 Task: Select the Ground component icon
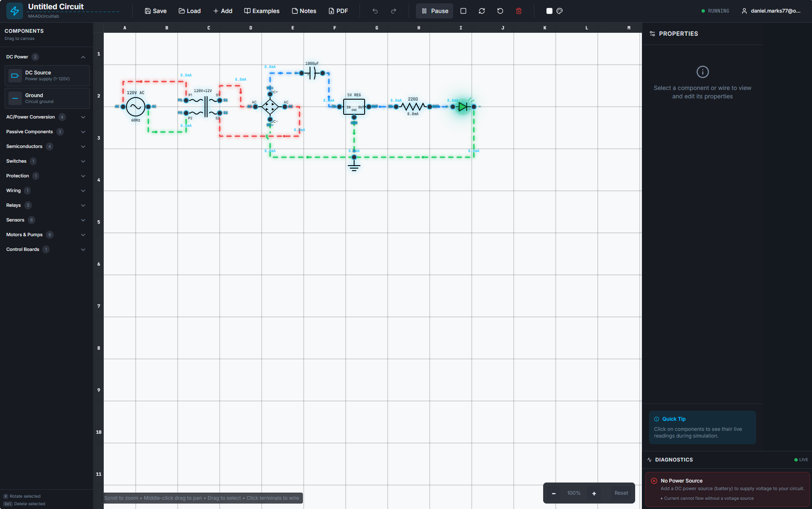15,98
